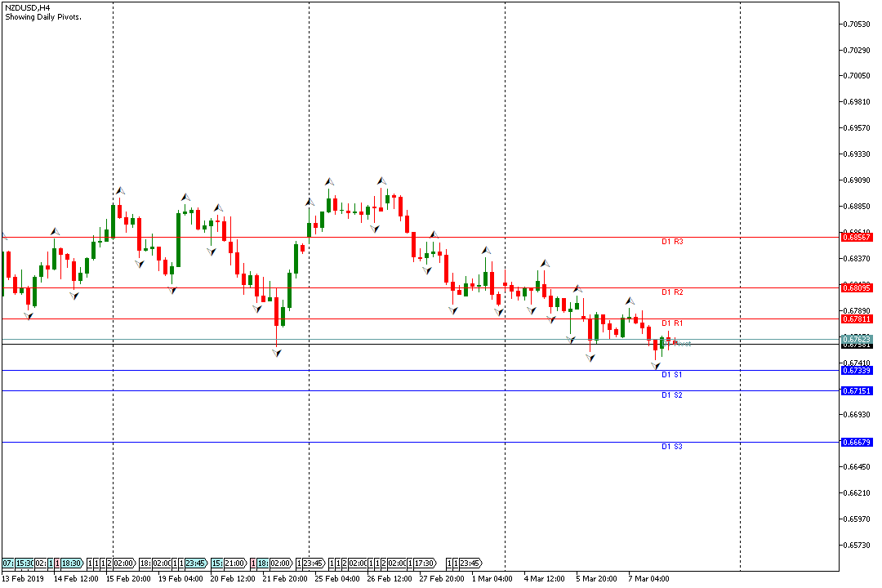Screen dimensions: 882x588
Task: Click the red 0.68095 price tag
Action: point(857,288)
